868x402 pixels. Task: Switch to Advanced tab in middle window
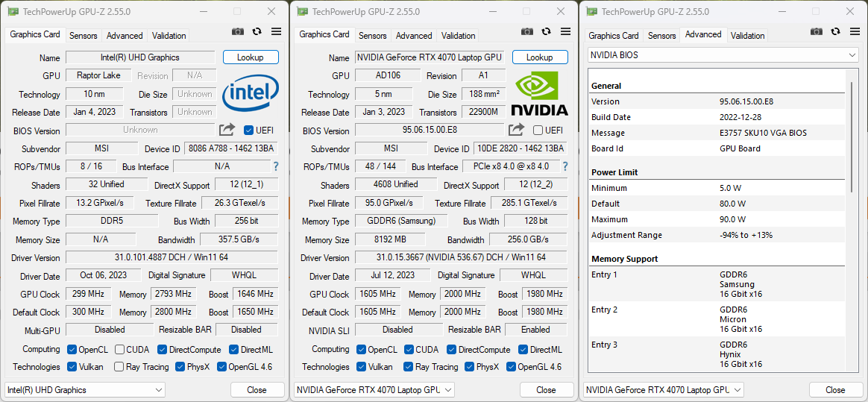414,36
